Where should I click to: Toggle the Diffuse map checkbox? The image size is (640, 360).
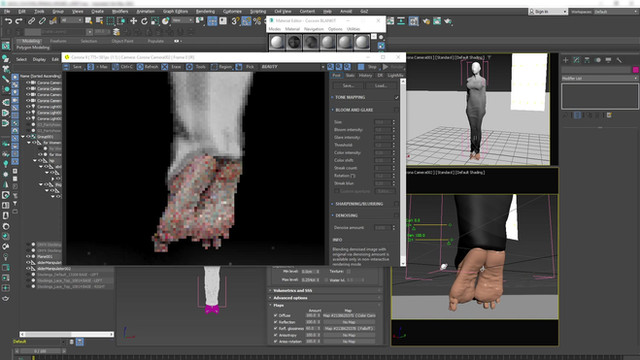click(276, 316)
